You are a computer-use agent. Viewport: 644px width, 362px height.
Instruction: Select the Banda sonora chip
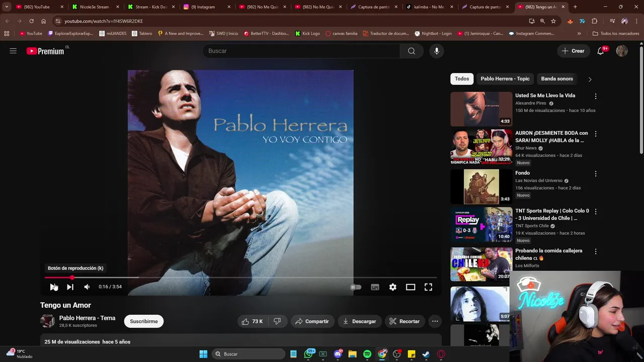coord(557,79)
